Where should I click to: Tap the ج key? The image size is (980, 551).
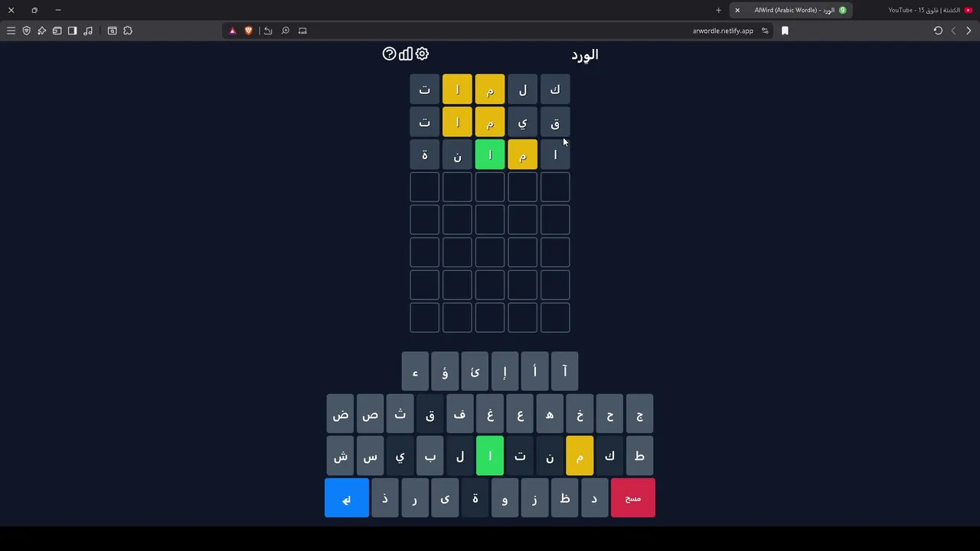click(x=639, y=414)
